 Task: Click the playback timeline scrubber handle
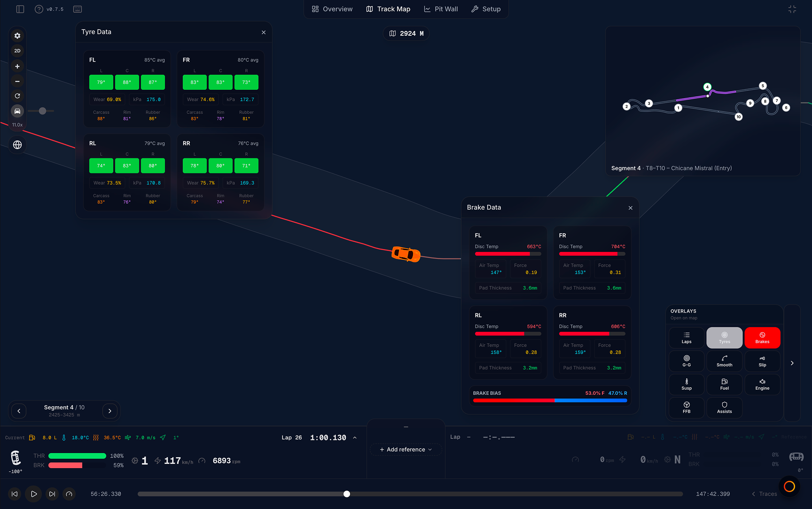pyautogui.click(x=347, y=494)
